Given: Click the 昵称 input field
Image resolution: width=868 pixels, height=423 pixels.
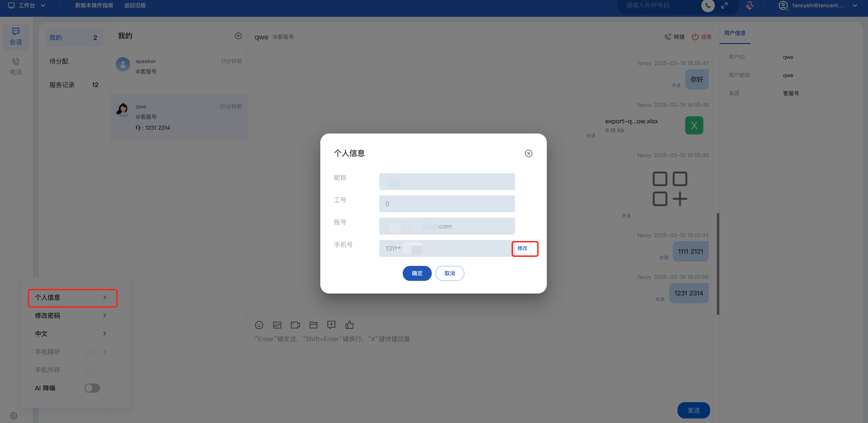Looking at the screenshot, I should (447, 182).
